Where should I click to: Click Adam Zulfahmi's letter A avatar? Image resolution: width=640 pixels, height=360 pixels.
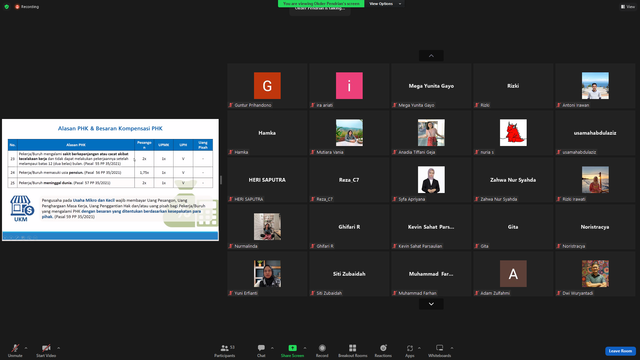(x=513, y=273)
